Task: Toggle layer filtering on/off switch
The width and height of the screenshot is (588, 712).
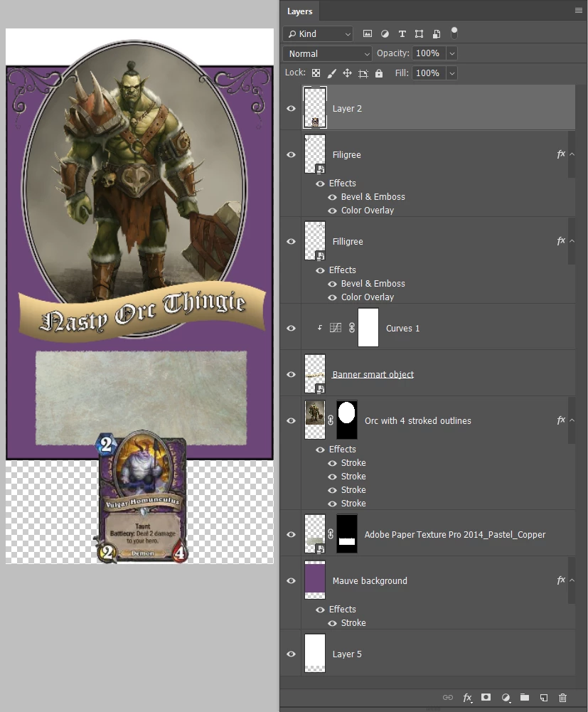Action: 454,33
